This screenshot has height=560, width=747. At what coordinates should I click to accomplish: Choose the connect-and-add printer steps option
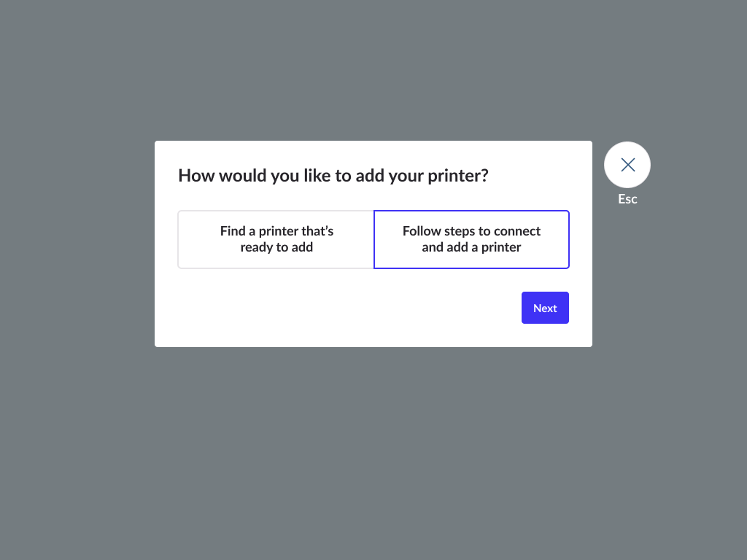click(x=471, y=239)
